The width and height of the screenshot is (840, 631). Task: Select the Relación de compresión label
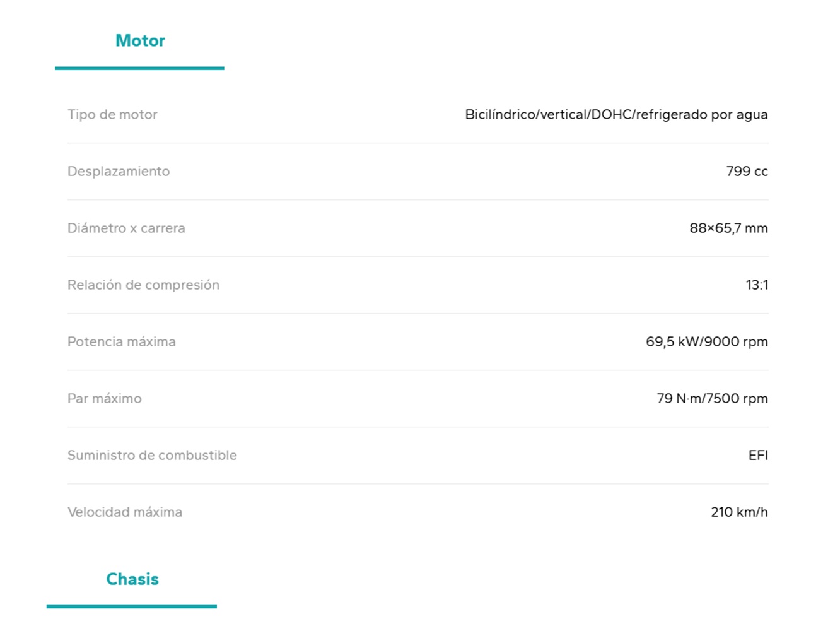pyautogui.click(x=143, y=285)
